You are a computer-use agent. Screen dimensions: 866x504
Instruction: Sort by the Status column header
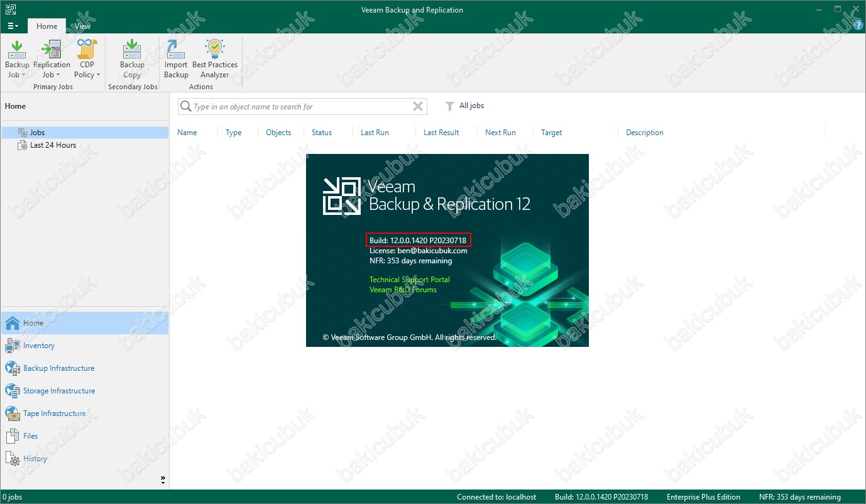(322, 133)
